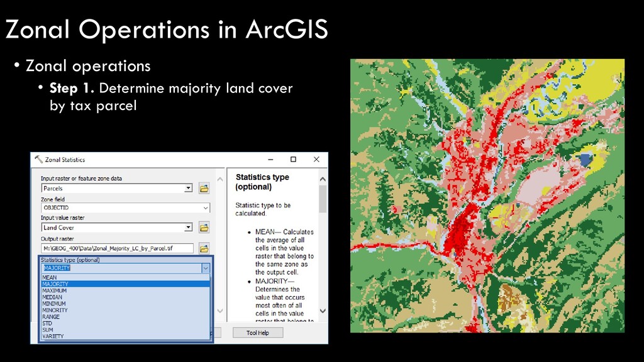Image resolution: width=644 pixels, height=362 pixels.
Task: Click the Zonal Statistics hammer title icon
Action: pos(38,159)
